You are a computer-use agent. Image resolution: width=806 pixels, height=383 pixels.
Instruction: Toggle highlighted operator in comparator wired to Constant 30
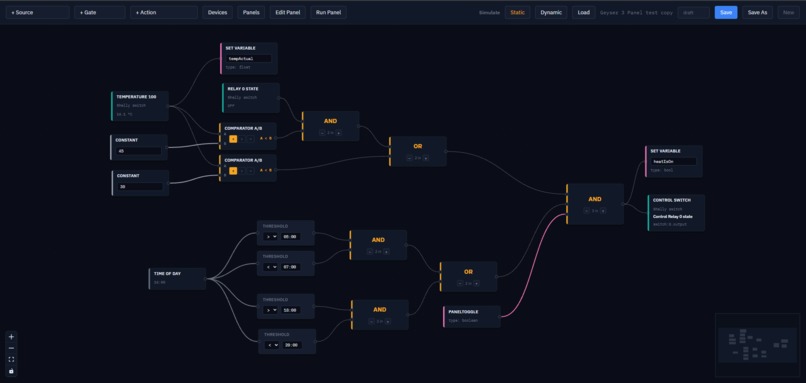[x=233, y=171]
